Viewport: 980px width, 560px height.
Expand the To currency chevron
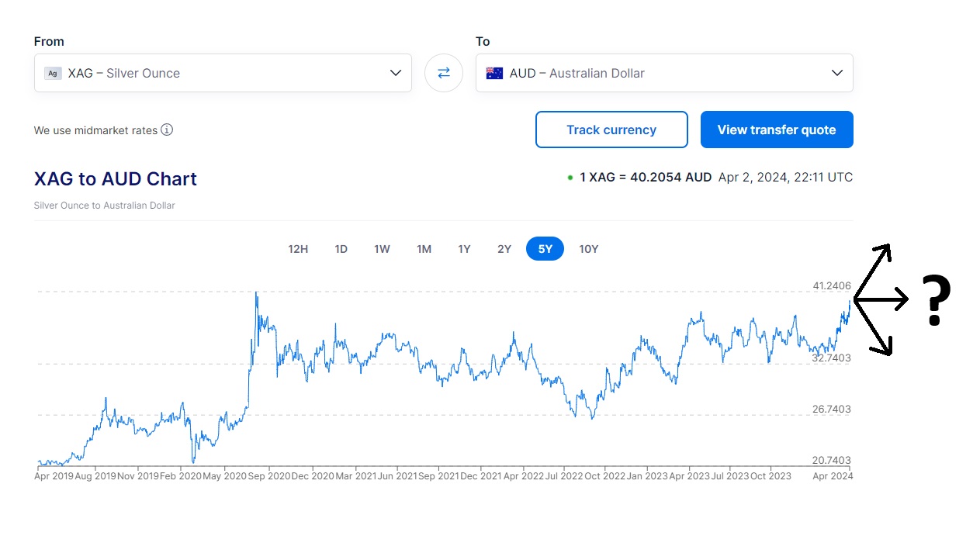pyautogui.click(x=836, y=73)
